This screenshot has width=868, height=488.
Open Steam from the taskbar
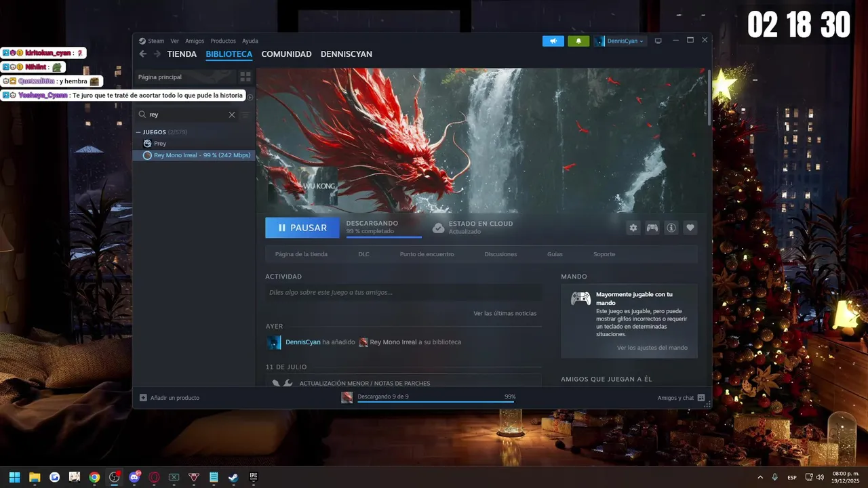pos(233,477)
